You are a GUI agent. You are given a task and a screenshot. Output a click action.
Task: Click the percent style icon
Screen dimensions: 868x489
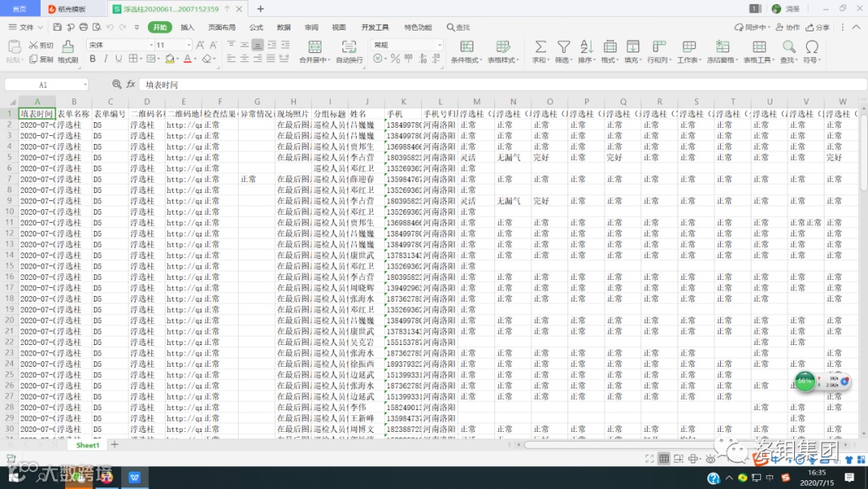click(x=395, y=59)
